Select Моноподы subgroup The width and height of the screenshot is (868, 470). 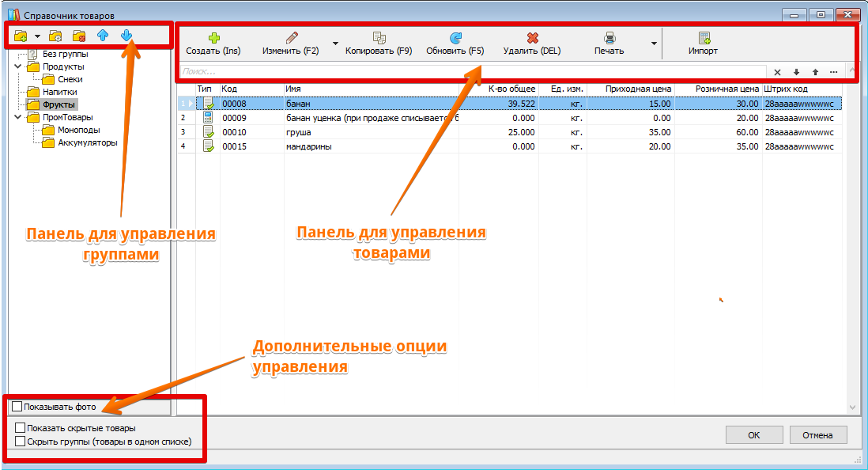coord(78,131)
